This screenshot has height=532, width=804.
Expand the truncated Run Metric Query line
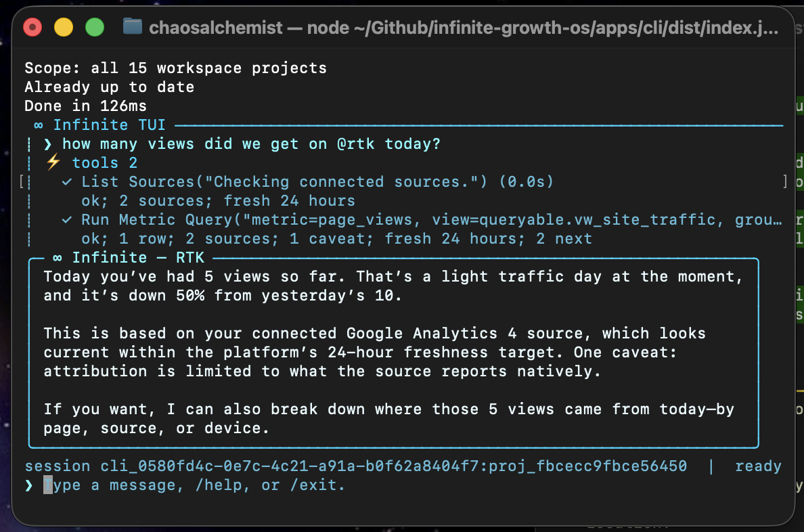pyautogui.click(x=432, y=219)
